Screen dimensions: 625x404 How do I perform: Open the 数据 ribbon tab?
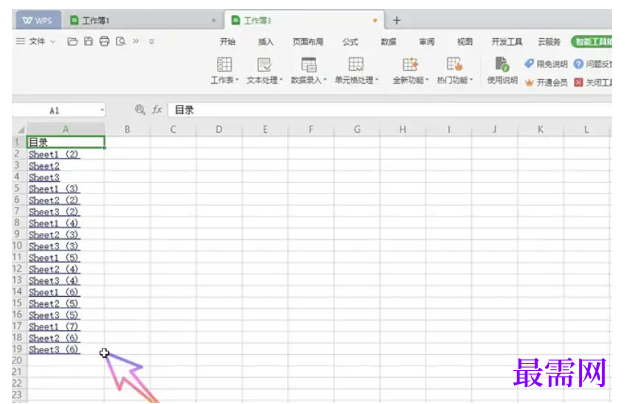[388, 41]
